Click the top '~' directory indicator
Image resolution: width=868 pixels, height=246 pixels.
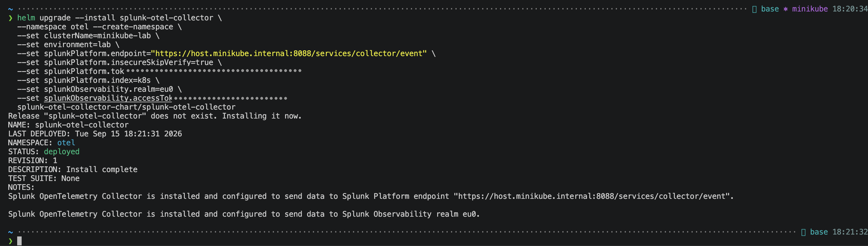click(x=10, y=9)
